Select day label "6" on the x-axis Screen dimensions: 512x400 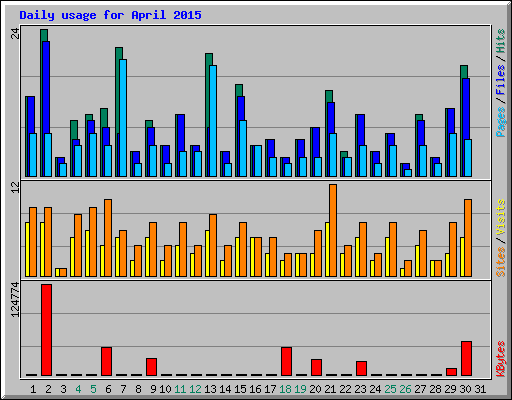pyautogui.click(x=108, y=389)
